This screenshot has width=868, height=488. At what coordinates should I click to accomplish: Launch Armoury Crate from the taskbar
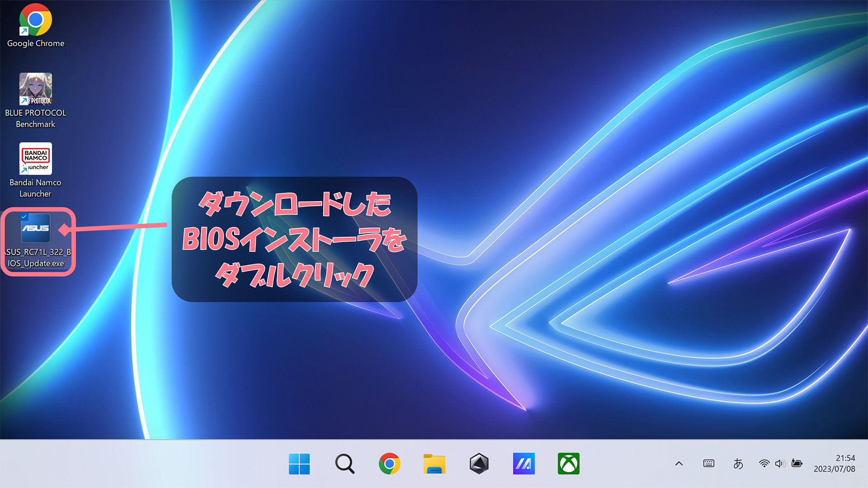pos(479,463)
